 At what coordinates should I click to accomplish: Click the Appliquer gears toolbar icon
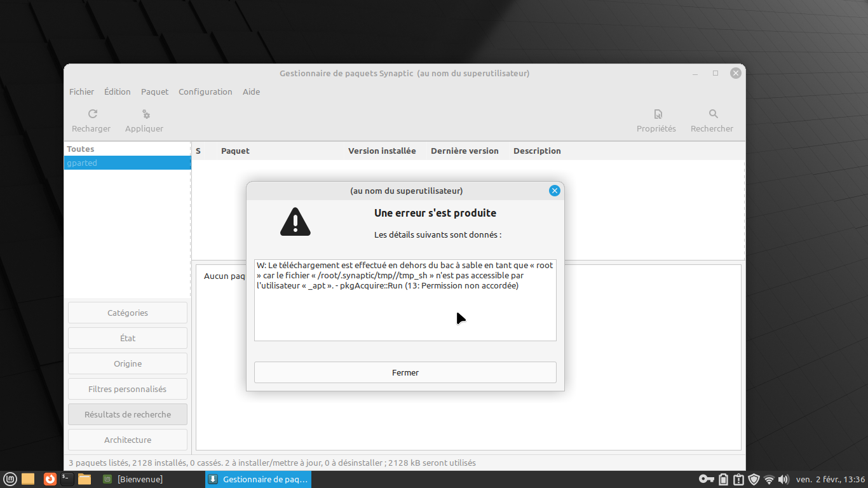145,114
